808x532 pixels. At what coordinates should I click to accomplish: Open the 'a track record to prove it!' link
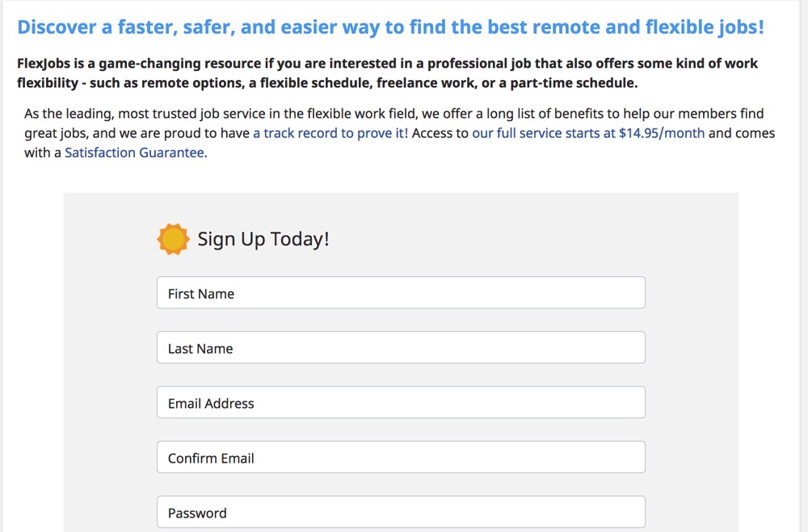330,133
